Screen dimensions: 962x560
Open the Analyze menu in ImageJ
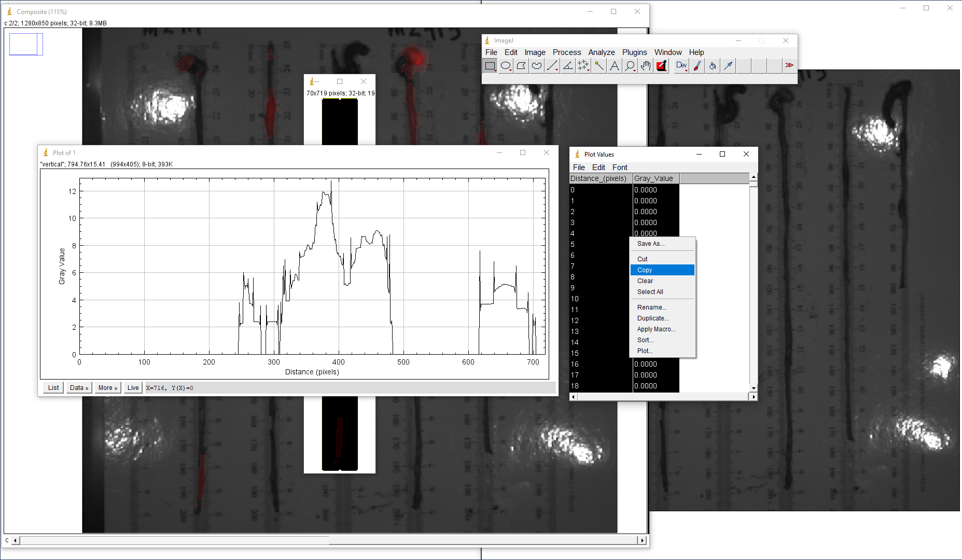[601, 52]
